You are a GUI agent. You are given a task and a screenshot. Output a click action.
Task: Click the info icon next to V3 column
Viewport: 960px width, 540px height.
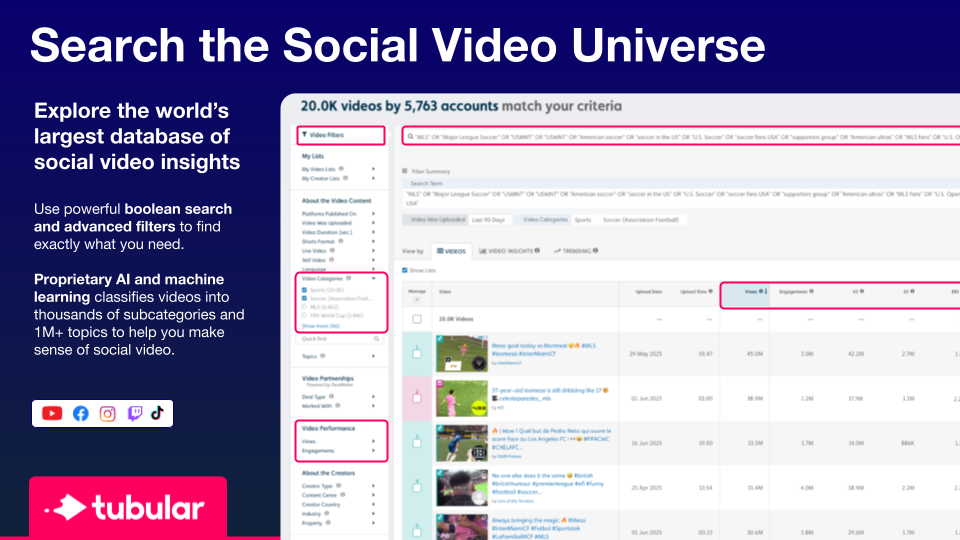(862, 291)
